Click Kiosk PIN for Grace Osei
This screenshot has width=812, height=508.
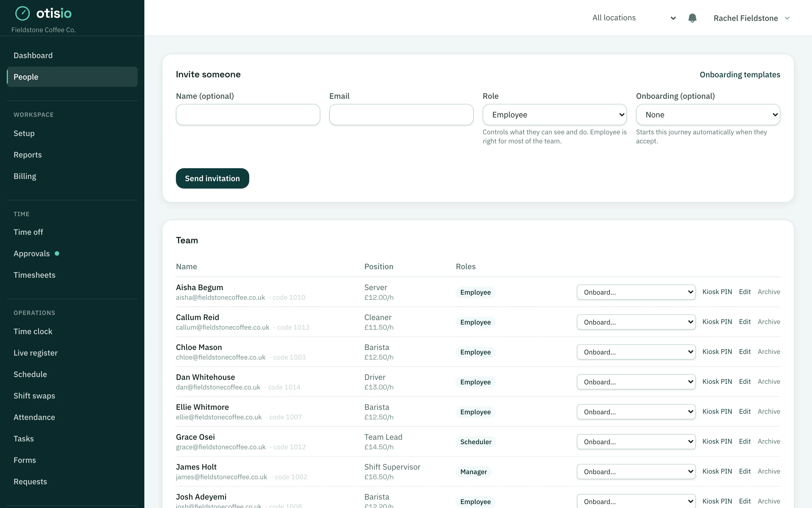[x=717, y=441]
